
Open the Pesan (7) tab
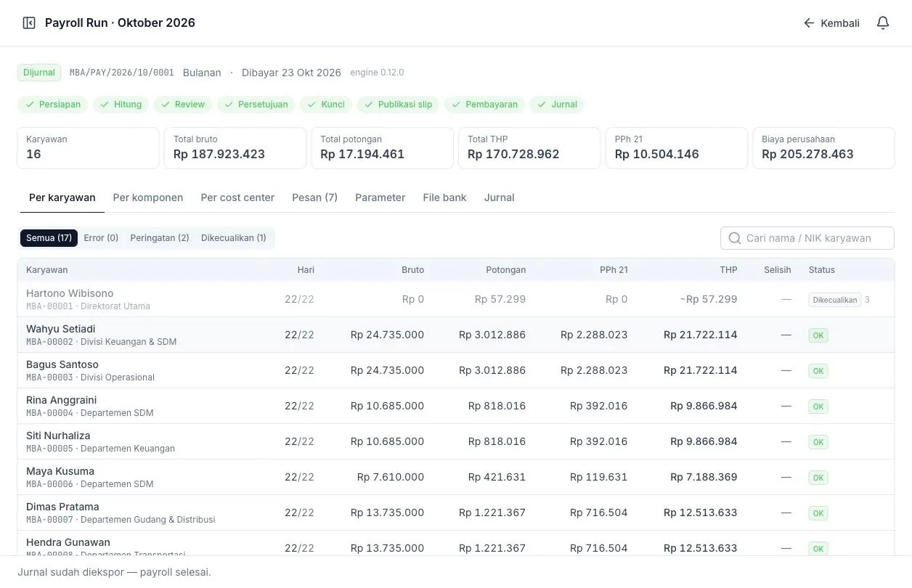[x=314, y=197]
